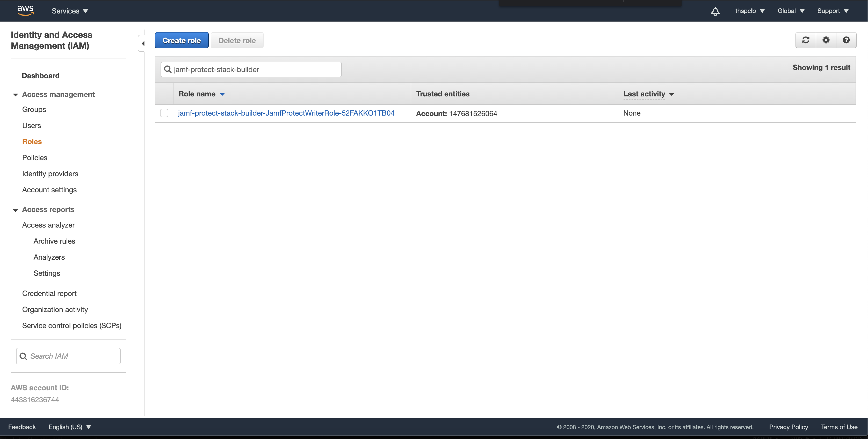Click the AWS account ID 443816236744

35,400
